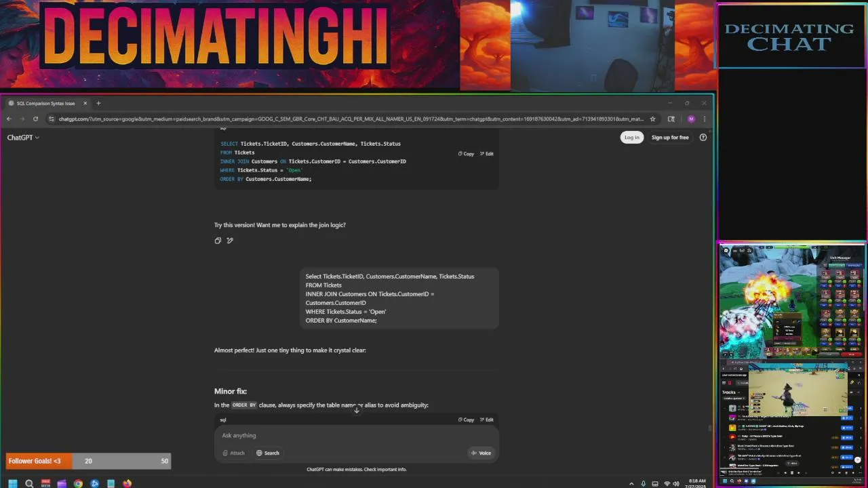Edit the first SQL code block
Viewport: 868px width, 488px height.
pos(487,154)
